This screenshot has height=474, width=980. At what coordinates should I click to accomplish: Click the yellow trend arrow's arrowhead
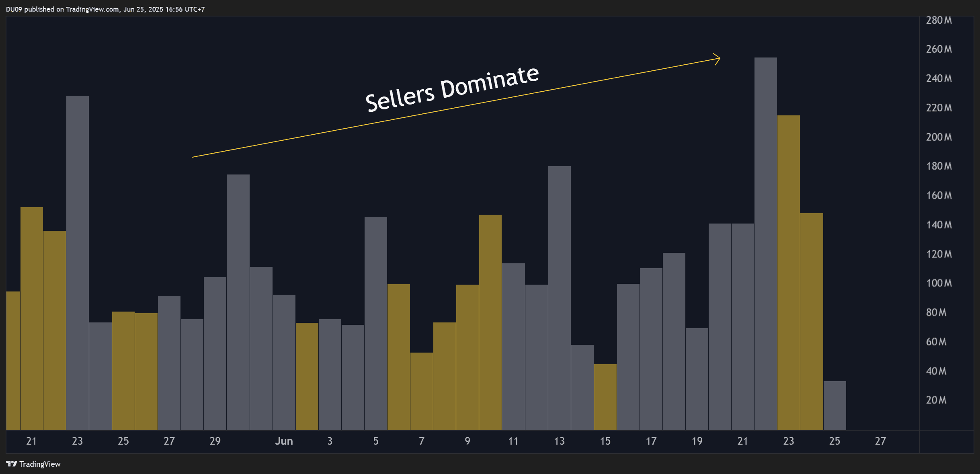coord(717,59)
